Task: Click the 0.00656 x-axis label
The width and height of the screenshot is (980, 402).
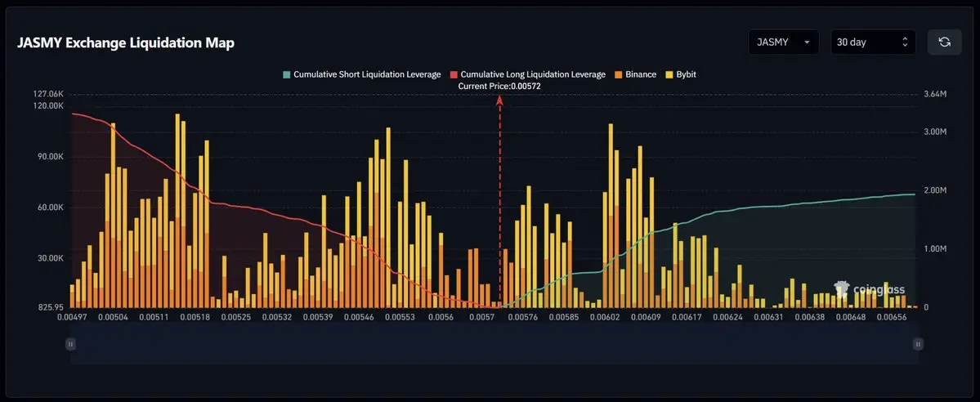Action: 892,318
